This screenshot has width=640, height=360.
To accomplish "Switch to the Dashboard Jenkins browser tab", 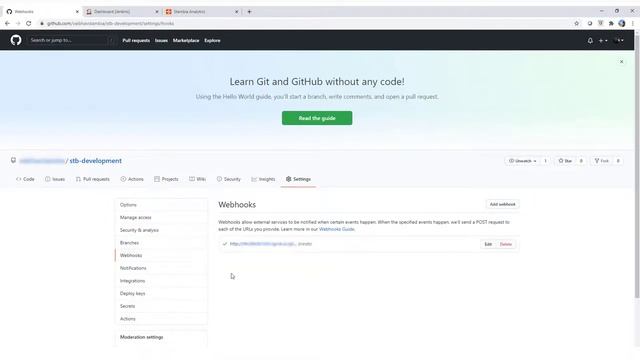I will click(x=122, y=12).
